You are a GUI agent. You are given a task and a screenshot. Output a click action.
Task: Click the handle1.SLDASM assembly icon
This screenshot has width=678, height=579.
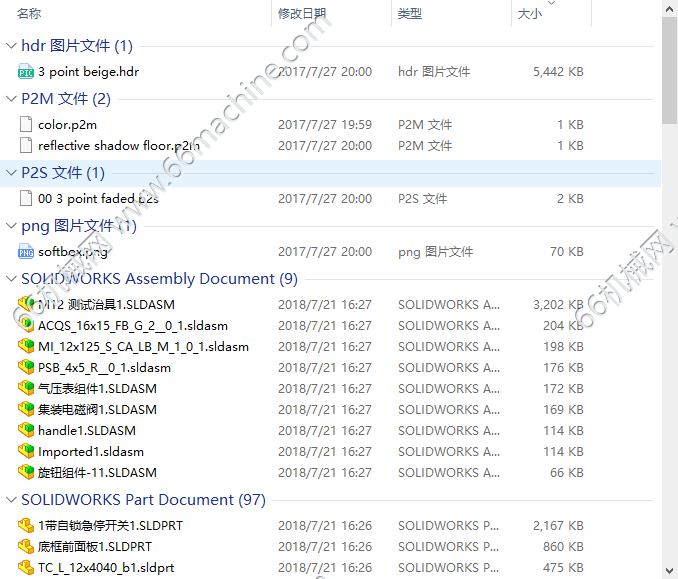pyautogui.click(x=26, y=430)
